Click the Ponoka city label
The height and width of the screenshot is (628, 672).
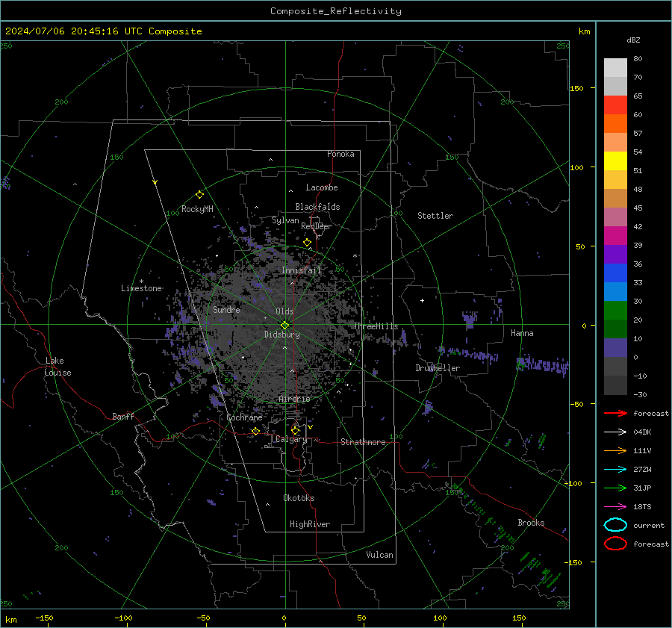340,154
